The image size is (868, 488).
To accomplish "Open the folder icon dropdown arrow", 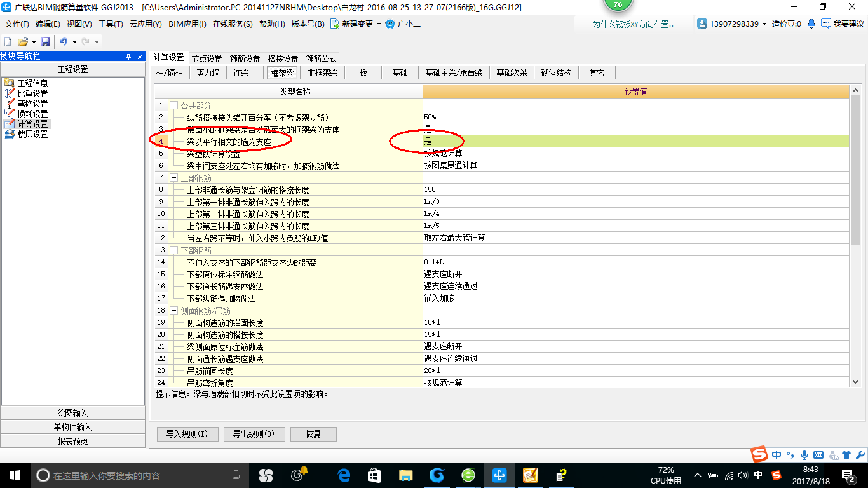I will tap(34, 42).
